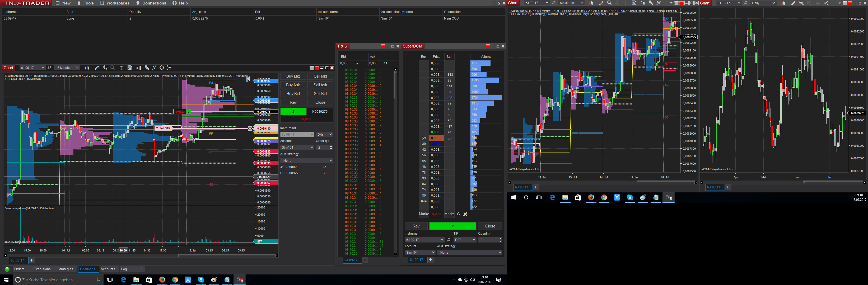Open the properties list icon in 15 Minute chart toolbar
868x285 pixels.
point(169,68)
